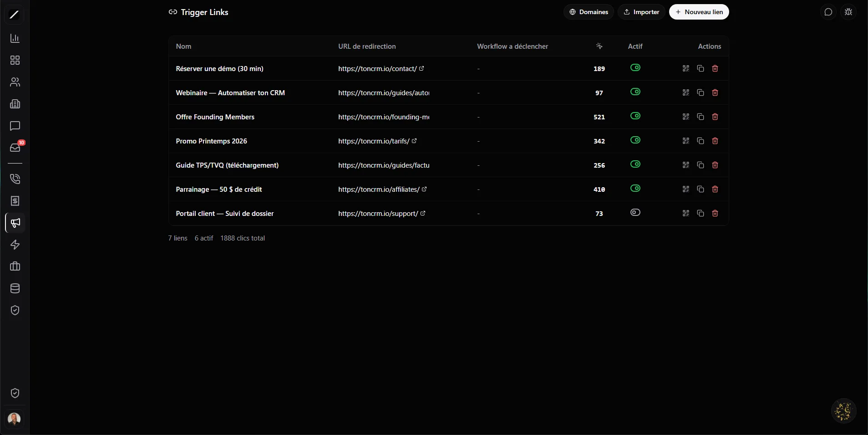Click the pen logo at sidebar top

pyautogui.click(x=15, y=15)
